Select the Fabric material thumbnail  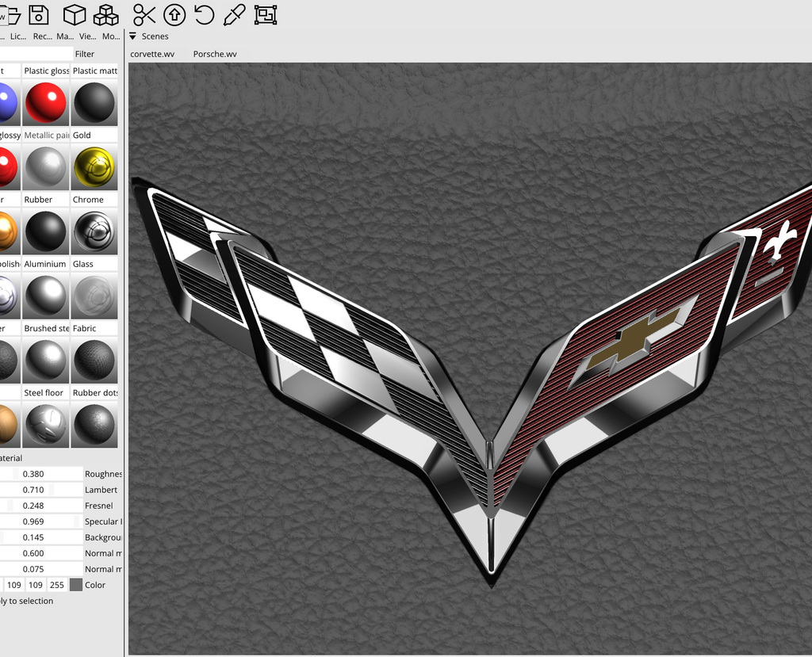(94, 359)
